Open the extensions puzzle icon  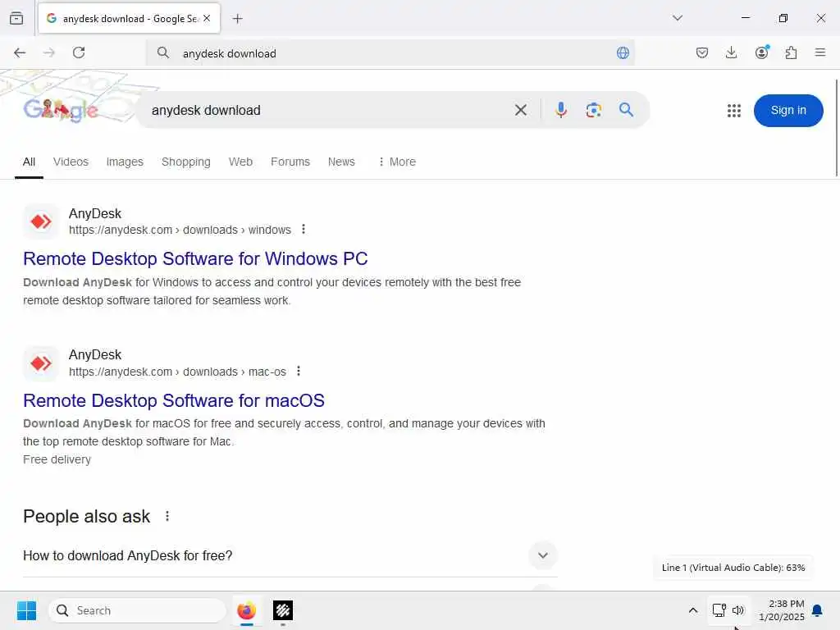click(x=791, y=52)
